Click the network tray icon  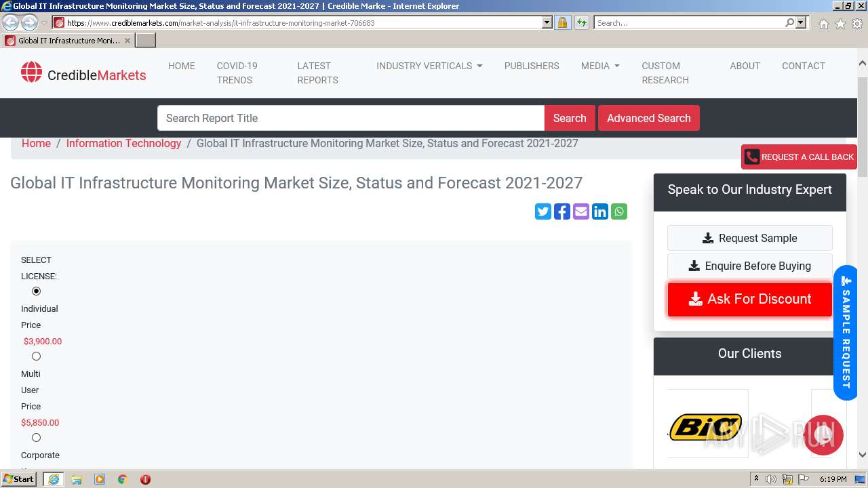787,479
